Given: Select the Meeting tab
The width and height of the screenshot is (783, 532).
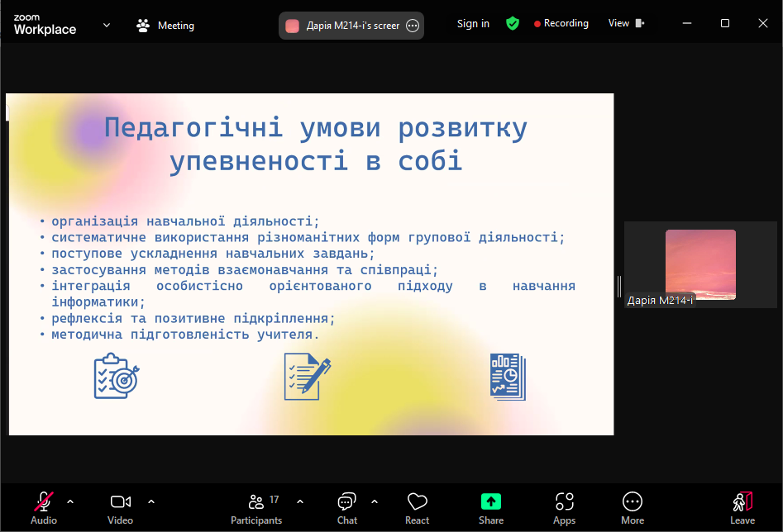Looking at the screenshot, I should (x=165, y=26).
